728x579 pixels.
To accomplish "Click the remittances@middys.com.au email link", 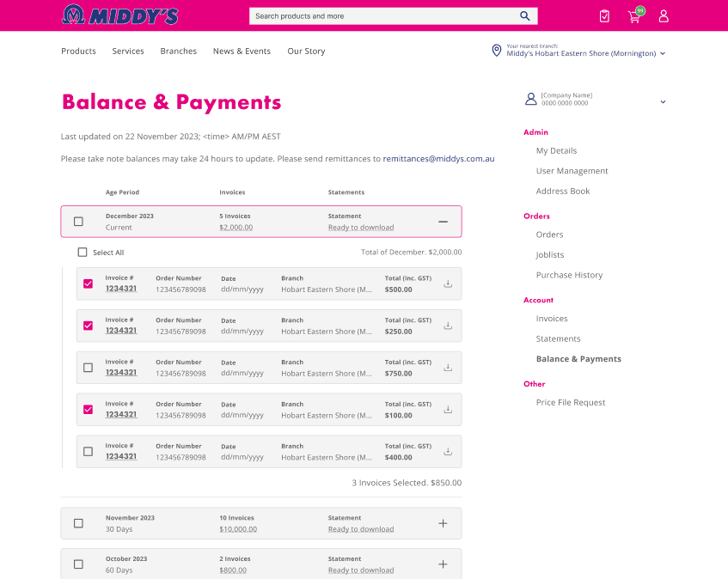I will tap(438, 159).
